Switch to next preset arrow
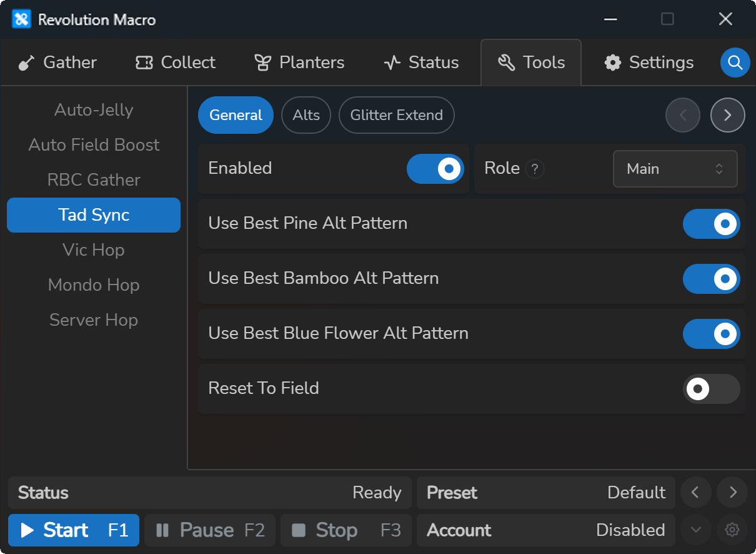Viewport: 756px width, 554px height. (733, 493)
